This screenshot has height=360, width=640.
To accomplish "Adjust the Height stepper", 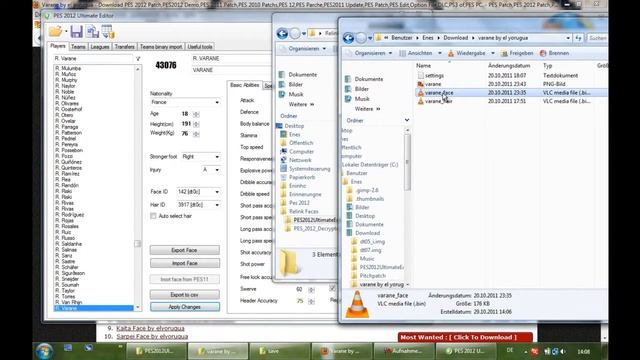I will (x=196, y=124).
